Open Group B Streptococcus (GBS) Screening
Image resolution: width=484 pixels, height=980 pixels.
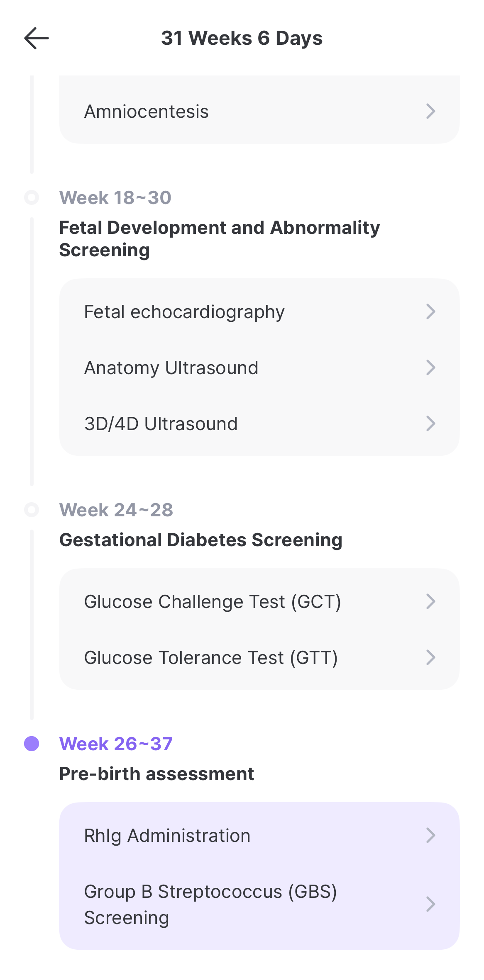click(x=259, y=904)
